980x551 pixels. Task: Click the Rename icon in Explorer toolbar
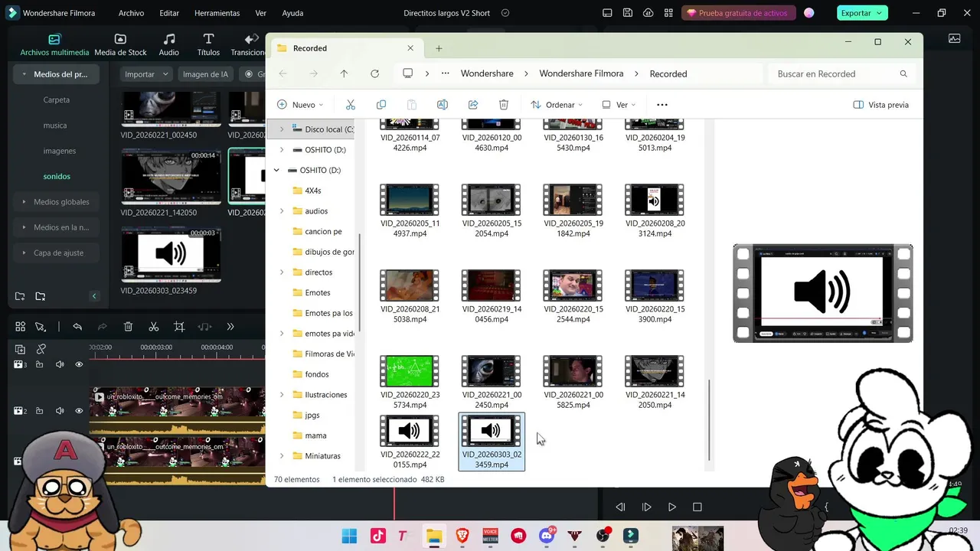point(443,105)
